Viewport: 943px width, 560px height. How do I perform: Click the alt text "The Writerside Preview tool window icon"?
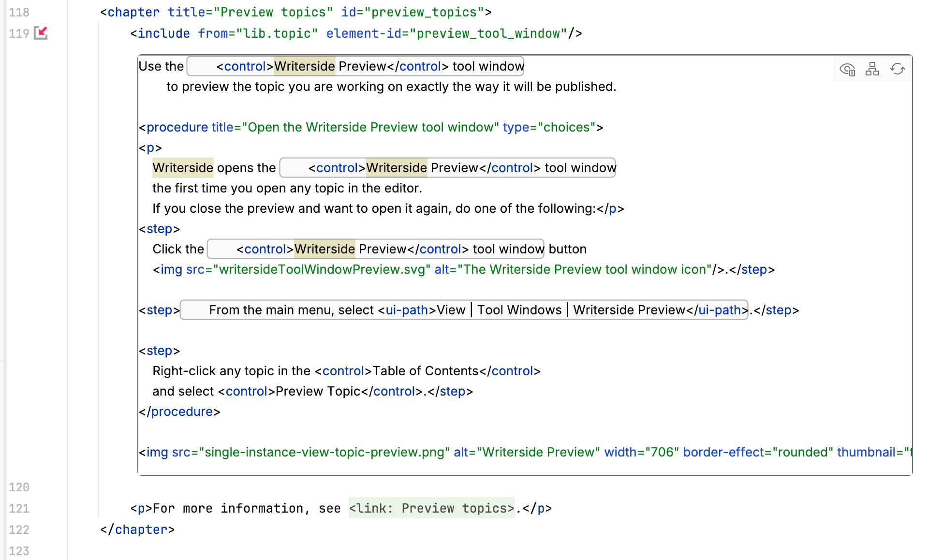click(x=585, y=269)
